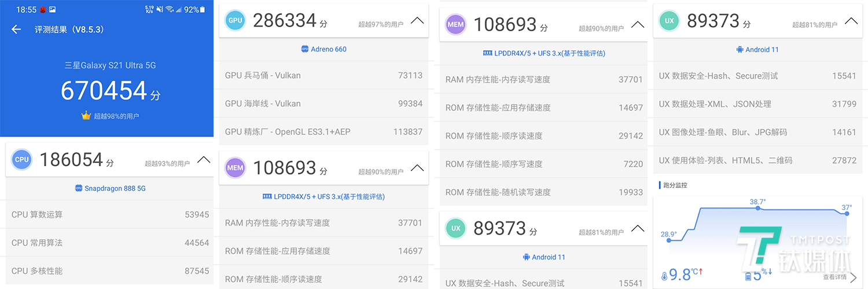Select UX 图像处理-鱼眼、Blur、JPG解码 row
Screen dimensions: 868x289
click(x=757, y=132)
